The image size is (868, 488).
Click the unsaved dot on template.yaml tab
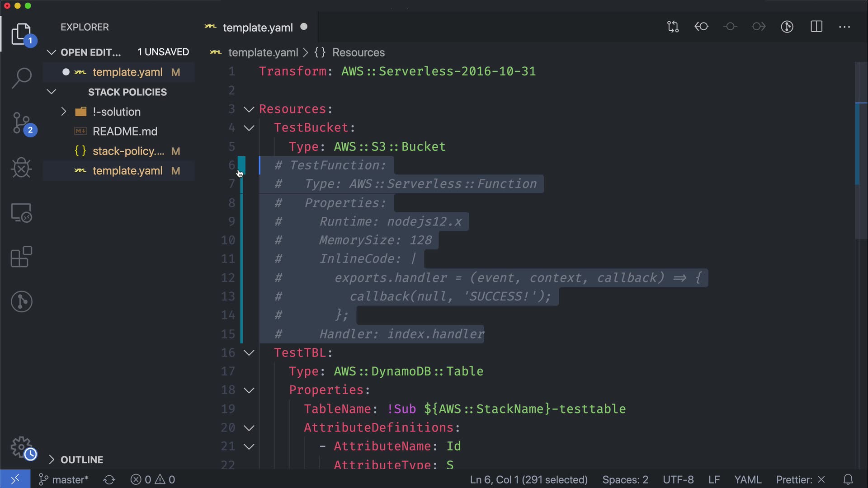pos(304,27)
